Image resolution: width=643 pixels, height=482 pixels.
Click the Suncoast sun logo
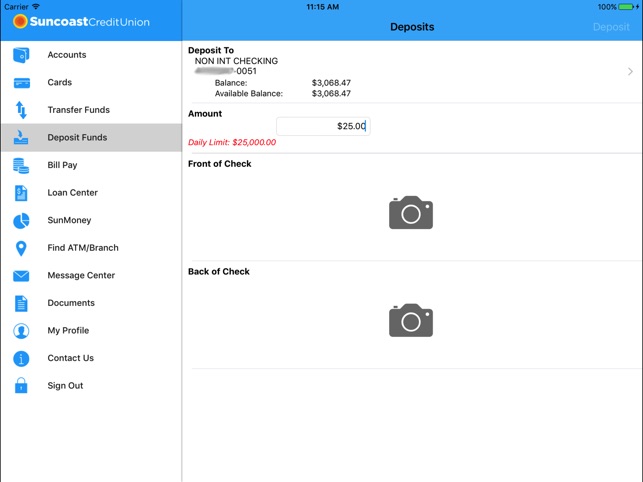pos(20,21)
